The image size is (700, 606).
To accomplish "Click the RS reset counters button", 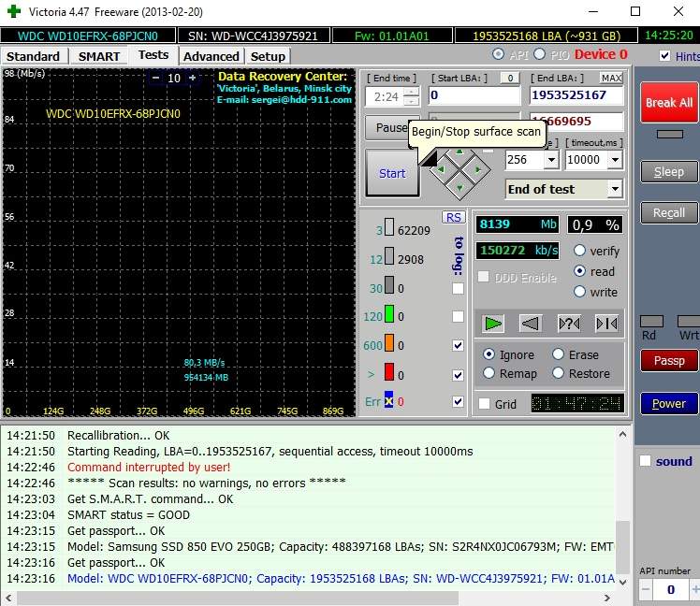I will point(454,217).
